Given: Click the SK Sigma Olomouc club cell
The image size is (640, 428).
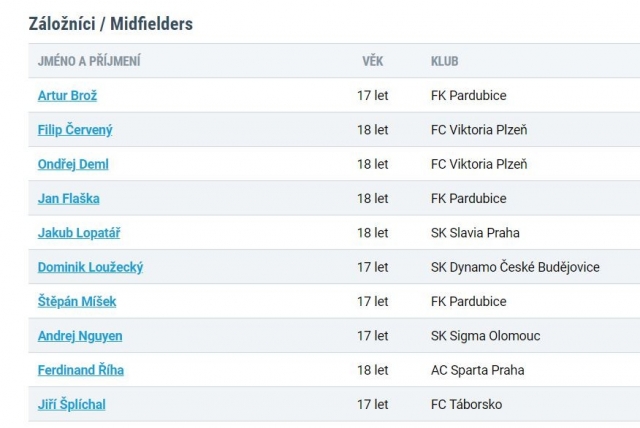Looking at the screenshot, I should 485,336.
